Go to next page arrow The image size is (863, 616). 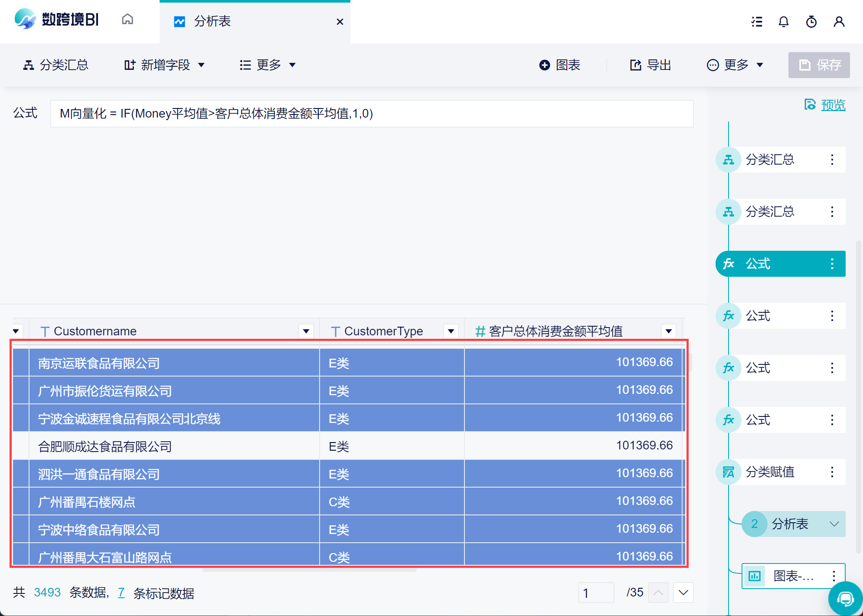[x=683, y=593]
